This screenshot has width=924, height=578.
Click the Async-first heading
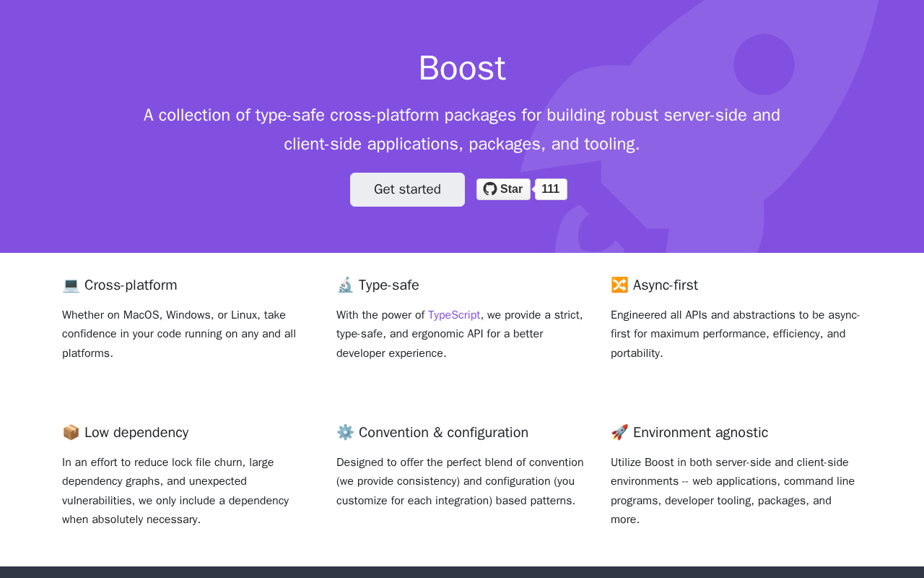click(x=666, y=285)
